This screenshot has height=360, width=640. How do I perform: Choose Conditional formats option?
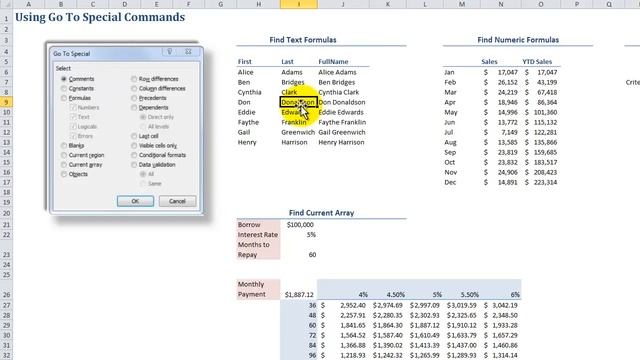coord(159,155)
